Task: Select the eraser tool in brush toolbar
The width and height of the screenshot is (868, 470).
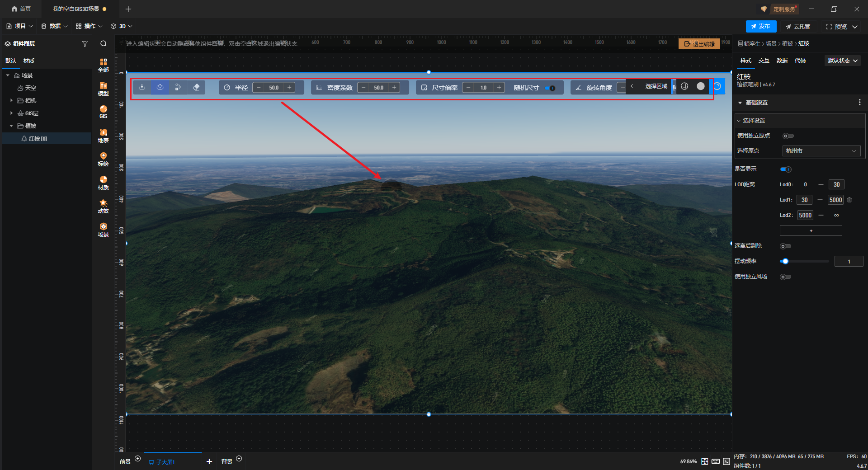Action: point(196,87)
